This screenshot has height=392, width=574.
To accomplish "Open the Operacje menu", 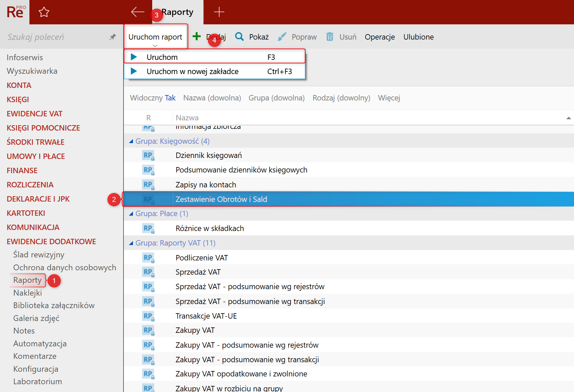I will click(x=380, y=37).
